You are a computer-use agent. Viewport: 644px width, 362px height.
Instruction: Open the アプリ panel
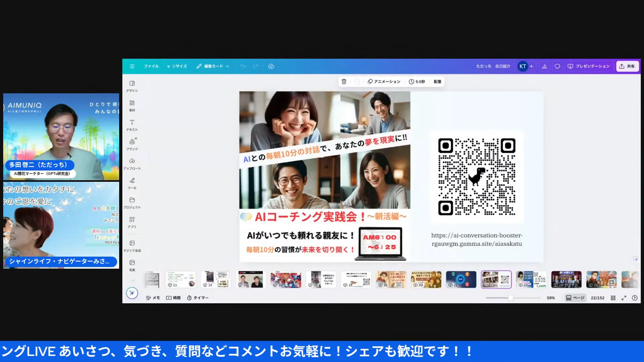[132, 222]
